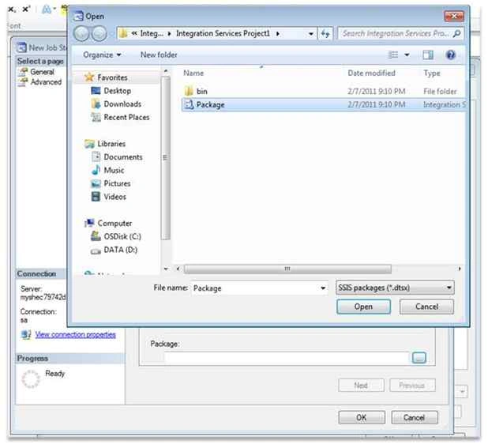Select Favorites in the navigation pane
This screenshot has height=448, width=488.
112,77
